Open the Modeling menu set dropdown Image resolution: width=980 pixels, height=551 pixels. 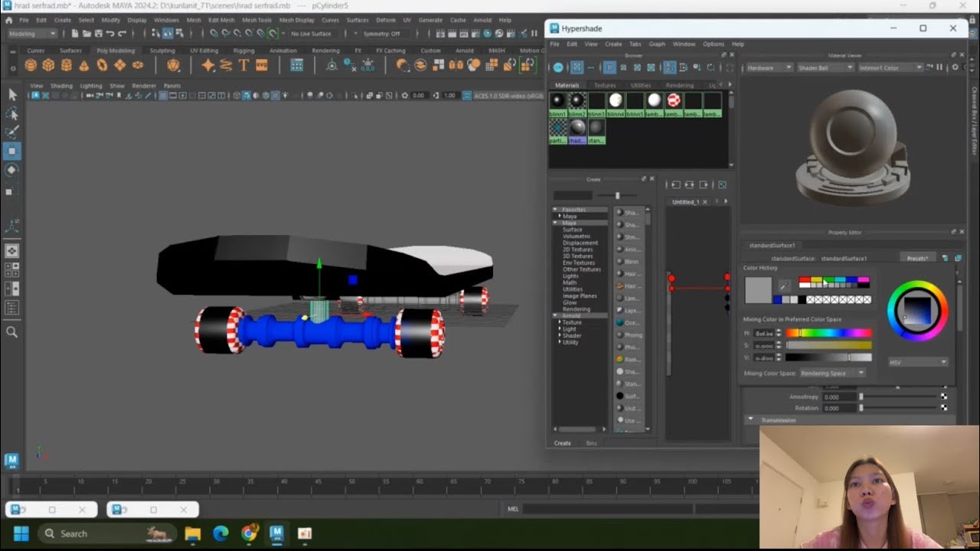[x=32, y=34]
